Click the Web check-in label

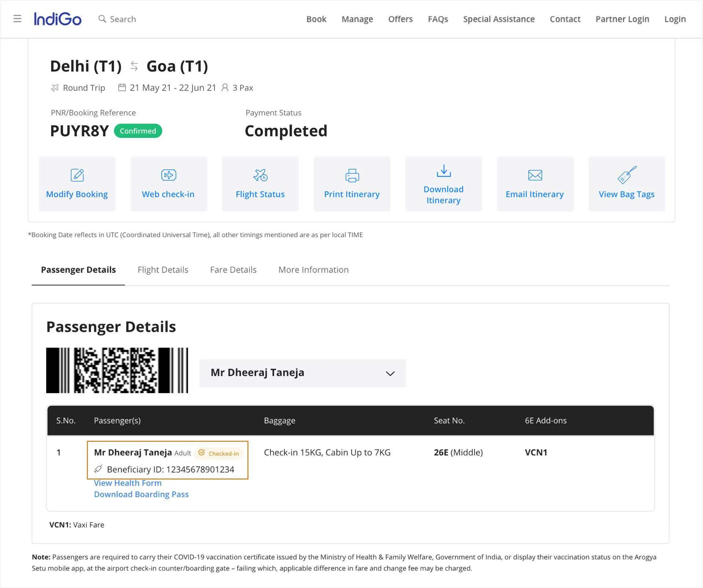168,194
